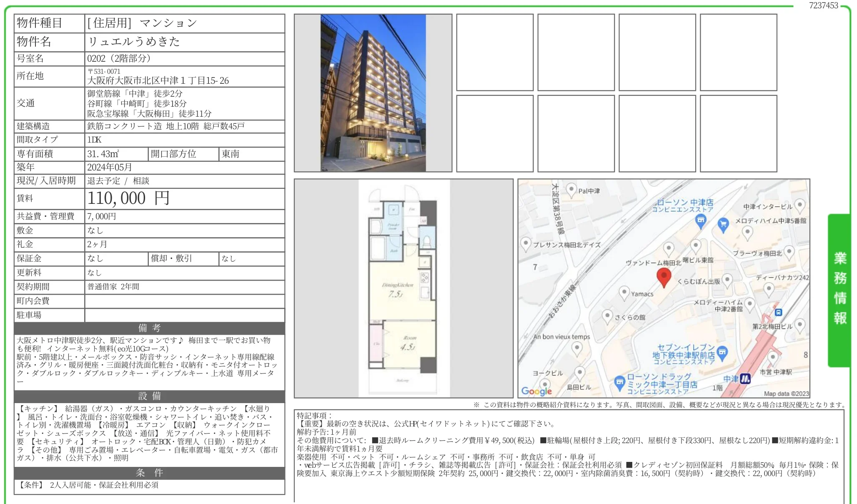857x504 pixels.
Task: Click the 条件 section header
Action: coord(149,473)
